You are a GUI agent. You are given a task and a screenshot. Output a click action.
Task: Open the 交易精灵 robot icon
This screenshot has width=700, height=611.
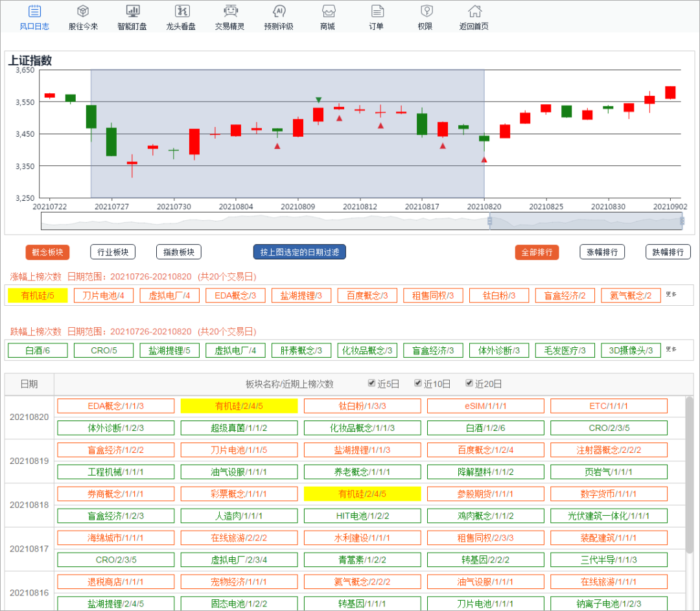pos(229,12)
